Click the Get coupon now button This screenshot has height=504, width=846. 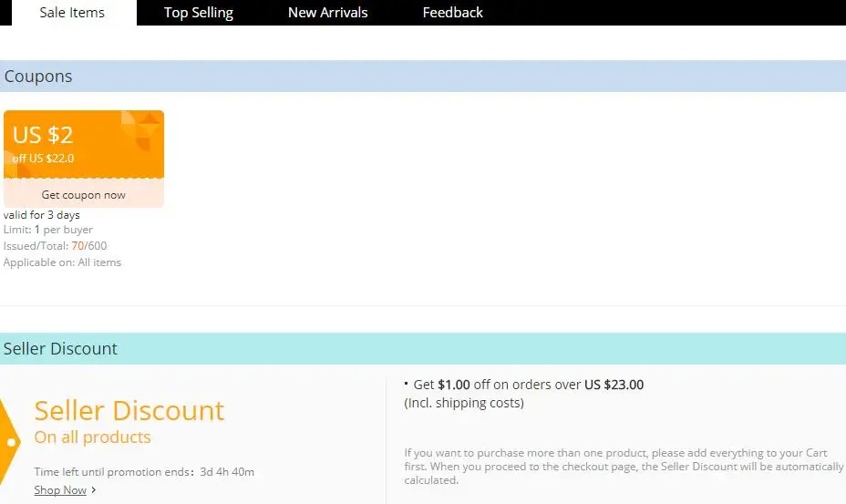(x=84, y=194)
